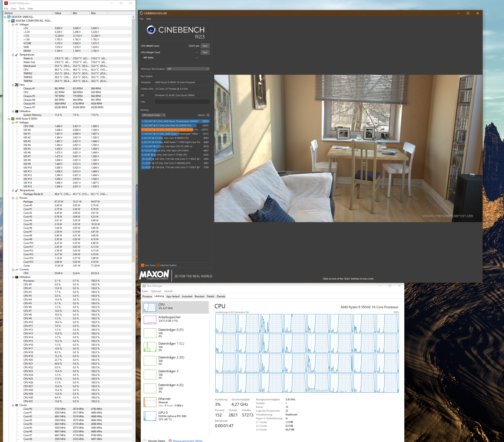Open Cinebench File menu
504x442 pixels.
[142, 19]
